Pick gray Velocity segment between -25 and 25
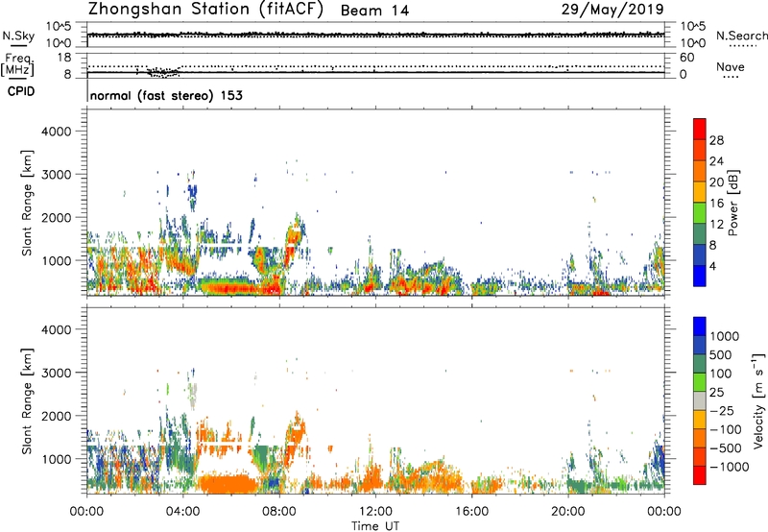The height and width of the screenshot is (532, 768). tap(700, 400)
